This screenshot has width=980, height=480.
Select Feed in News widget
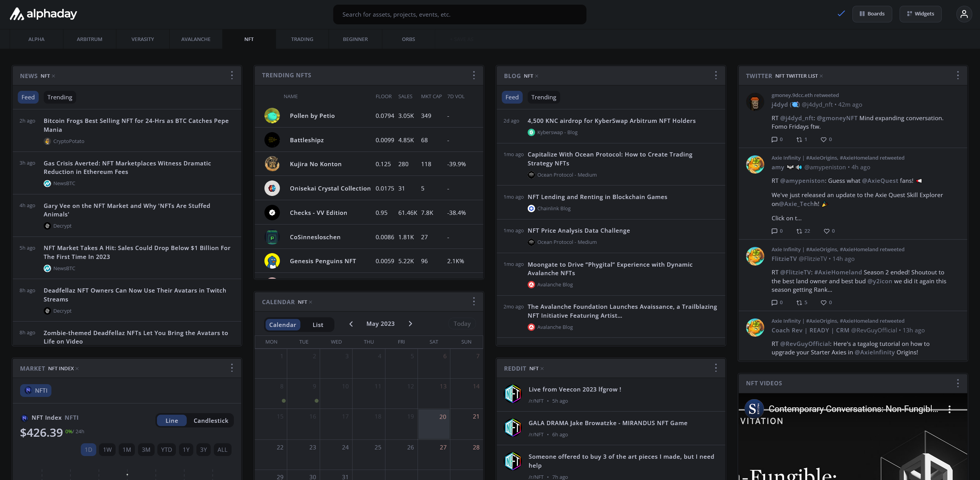point(28,97)
